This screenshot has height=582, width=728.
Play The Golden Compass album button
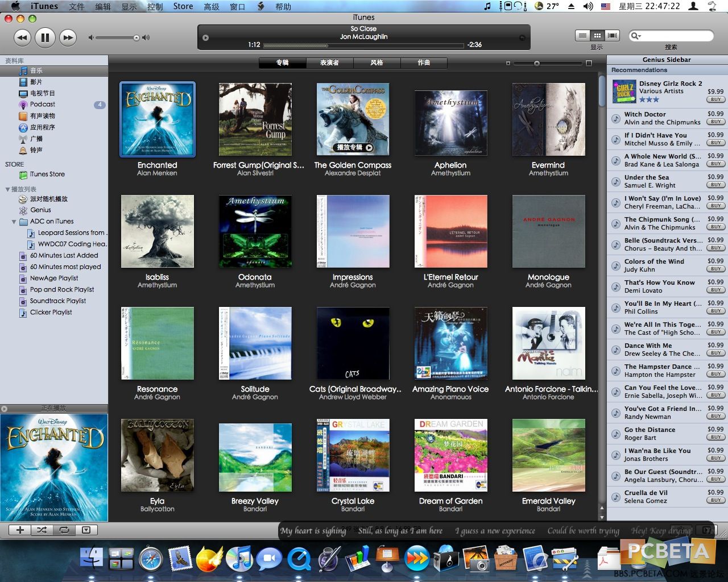(x=369, y=147)
